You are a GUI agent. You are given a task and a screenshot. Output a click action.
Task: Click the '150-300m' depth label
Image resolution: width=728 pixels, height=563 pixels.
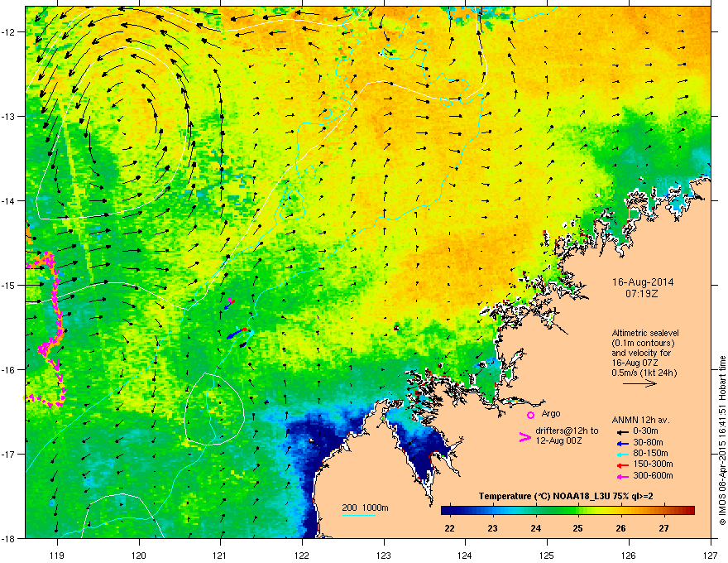point(653,464)
